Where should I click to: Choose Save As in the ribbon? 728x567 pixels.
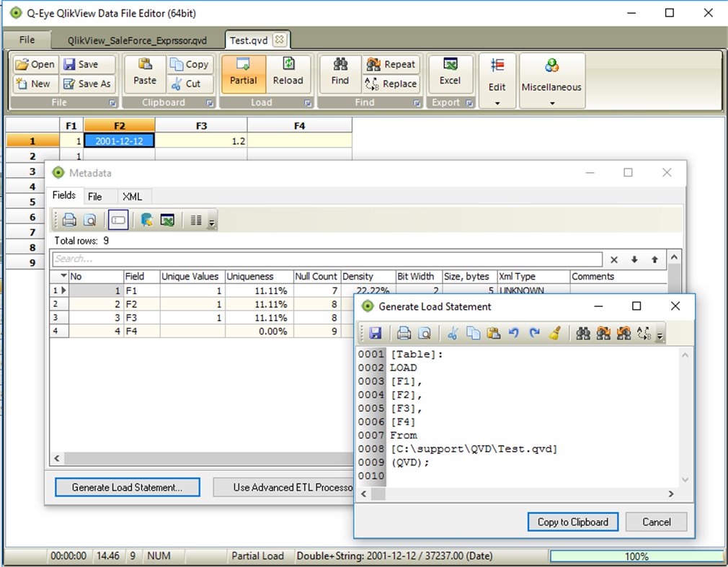[88, 84]
